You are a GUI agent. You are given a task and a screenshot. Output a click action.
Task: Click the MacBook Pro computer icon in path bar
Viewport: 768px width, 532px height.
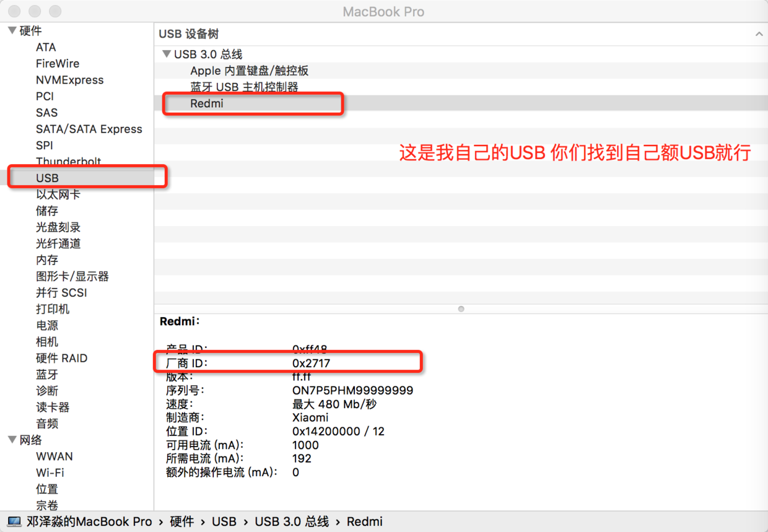14,522
